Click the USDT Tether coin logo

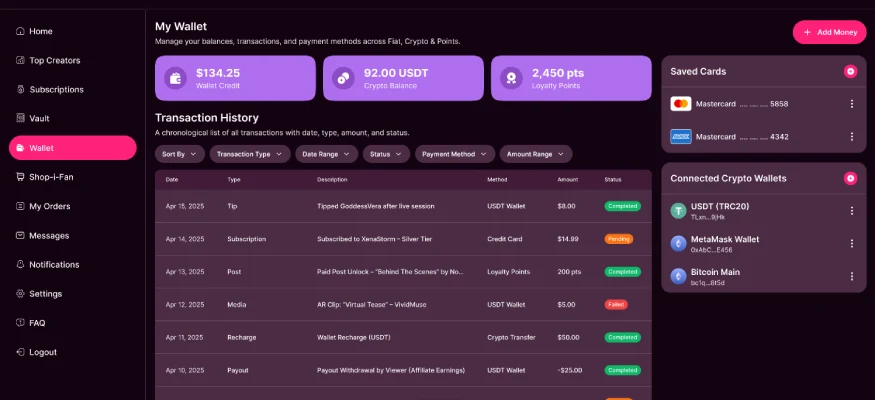click(679, 211)
